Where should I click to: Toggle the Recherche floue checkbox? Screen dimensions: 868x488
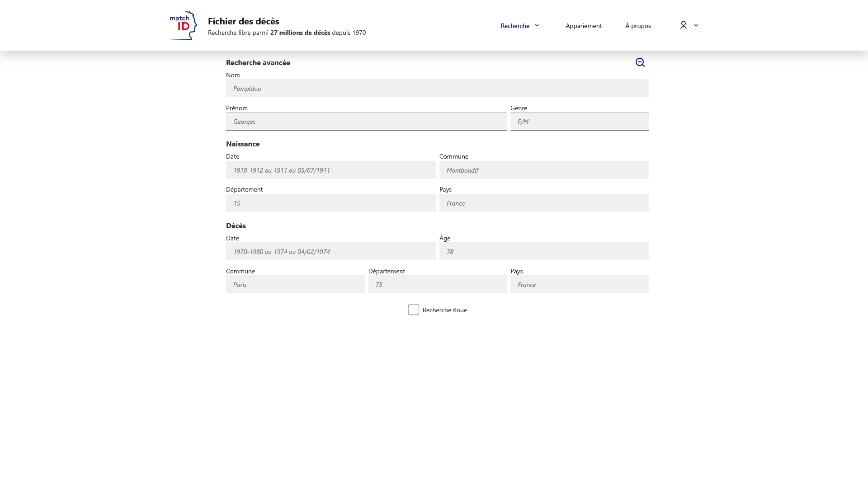click(x=413, y=310)
